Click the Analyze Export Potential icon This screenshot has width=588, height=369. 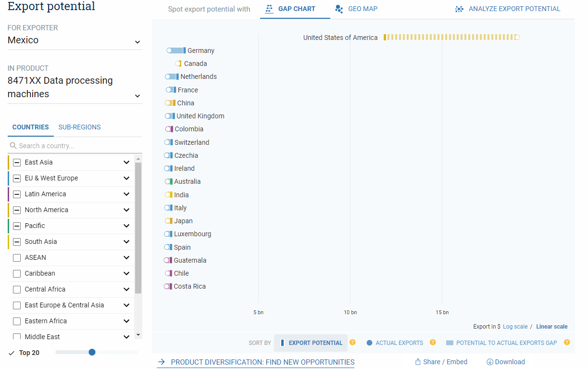click(x=459, y=9)
